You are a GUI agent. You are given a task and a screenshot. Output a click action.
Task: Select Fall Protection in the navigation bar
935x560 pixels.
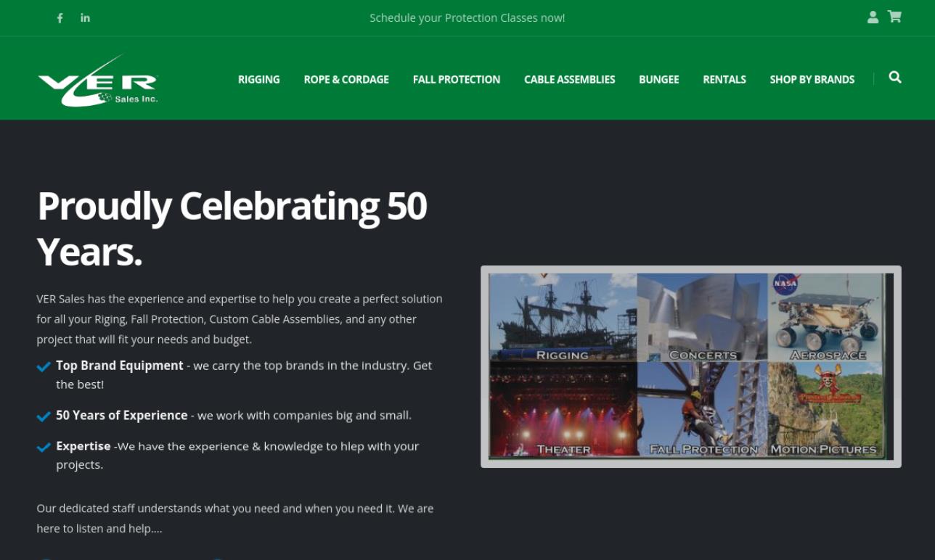pyautogui.click(x=456, y=80)
